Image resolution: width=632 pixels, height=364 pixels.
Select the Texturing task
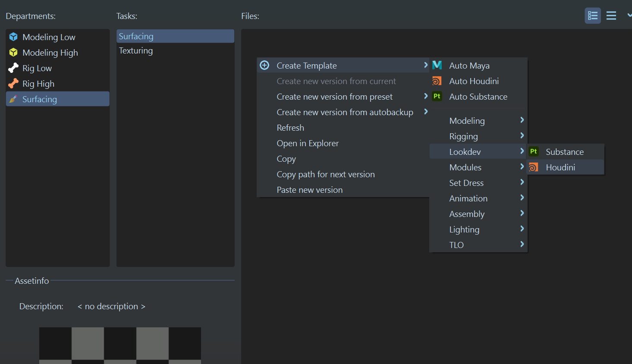point(136,51)
